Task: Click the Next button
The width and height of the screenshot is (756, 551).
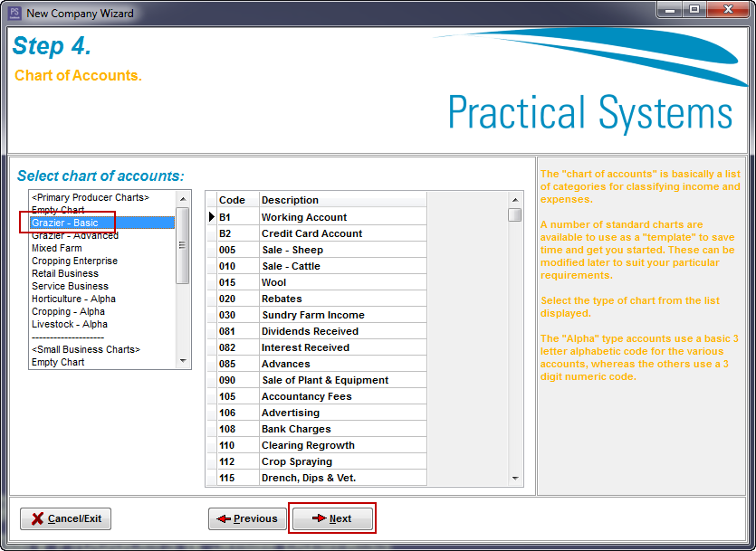Action: coord(332,518)
